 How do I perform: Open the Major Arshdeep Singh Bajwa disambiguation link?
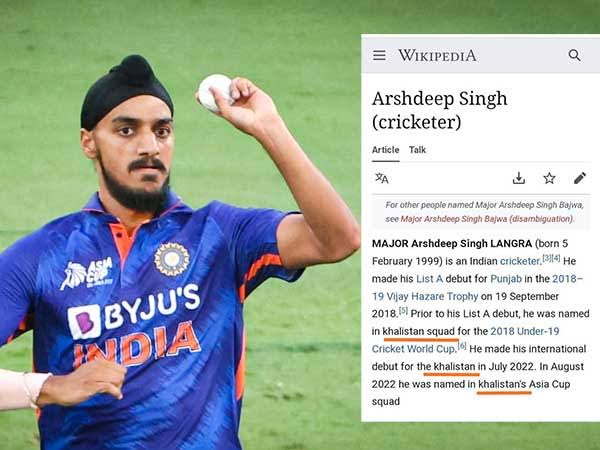coord(487,219)
